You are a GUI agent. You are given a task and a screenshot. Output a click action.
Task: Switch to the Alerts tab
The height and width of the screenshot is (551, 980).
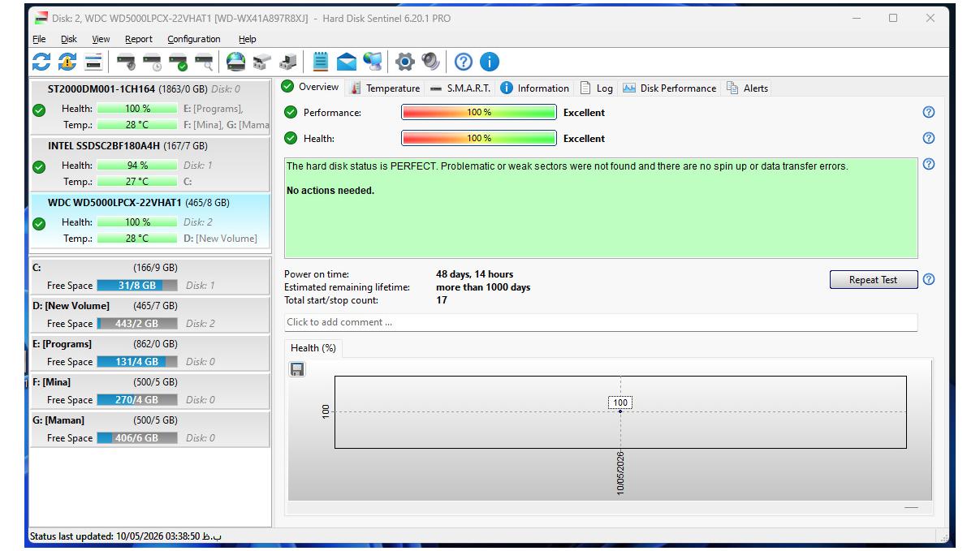pos(747,88)
